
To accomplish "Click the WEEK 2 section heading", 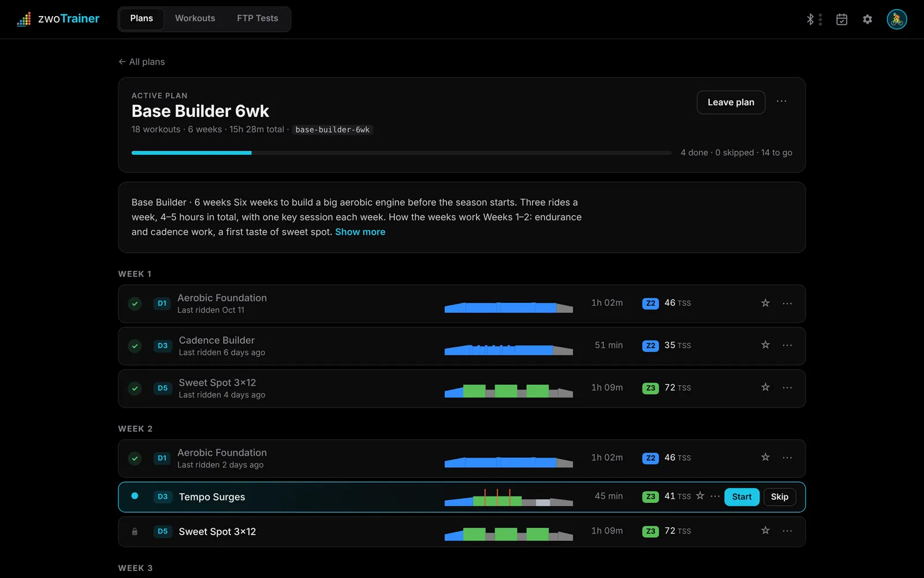I will tap(136, 429).
